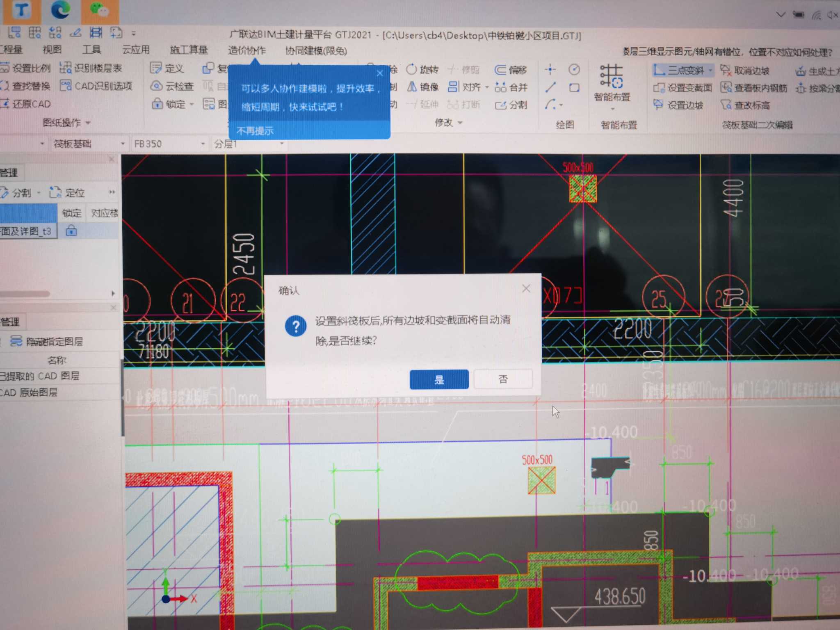Close the blue collaboration tooltip
The width and height of the screenshot is (840, 630).
(380, 73)
